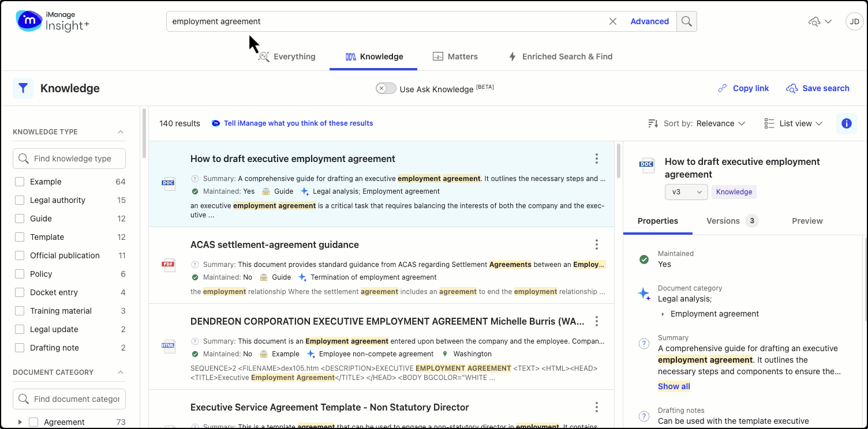868x429 pixels.
Task: Click the Save search button
Action: 818,88
